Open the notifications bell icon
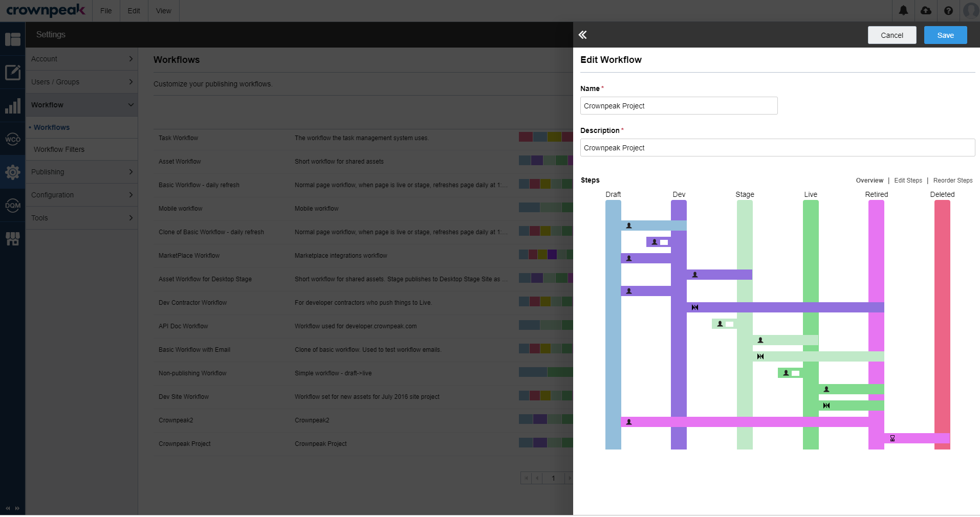Screen dimensions: 980x517 coord(903,10)
